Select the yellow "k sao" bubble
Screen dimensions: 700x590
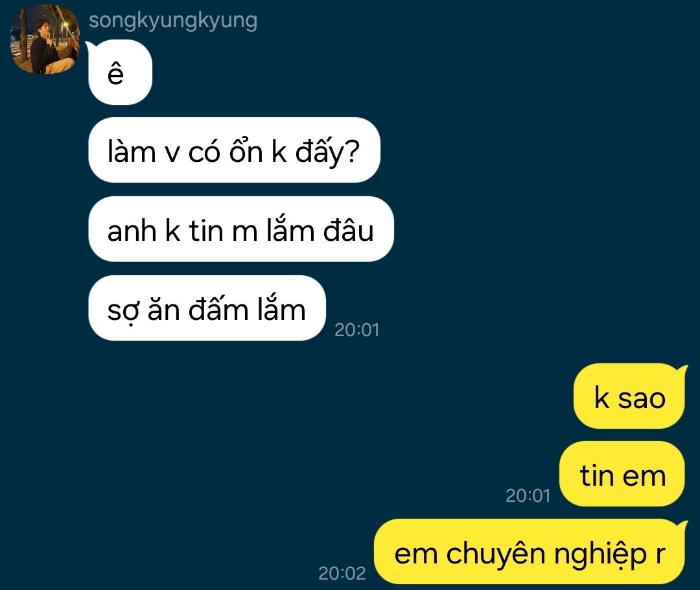coord(629,396)
